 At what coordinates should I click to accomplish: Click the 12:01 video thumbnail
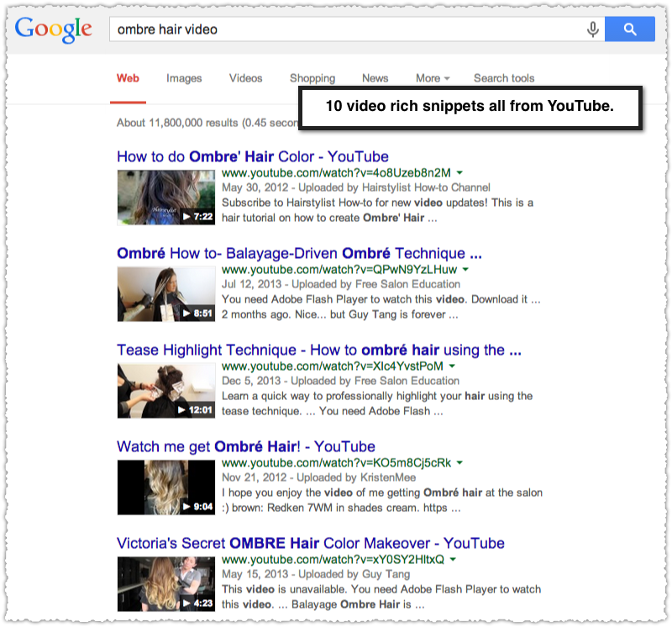pos(166,391)
